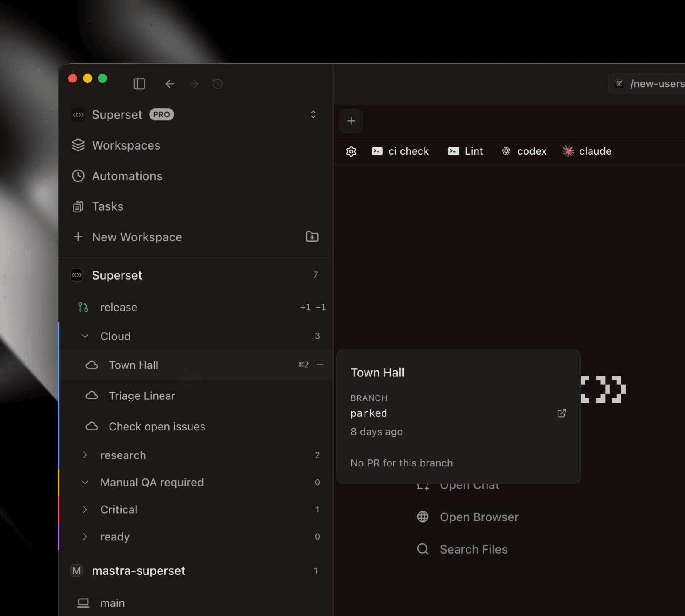This screenshot has width=685, height=616.
Task: Launch the codex agent preset
Action: tap(524, 151)
